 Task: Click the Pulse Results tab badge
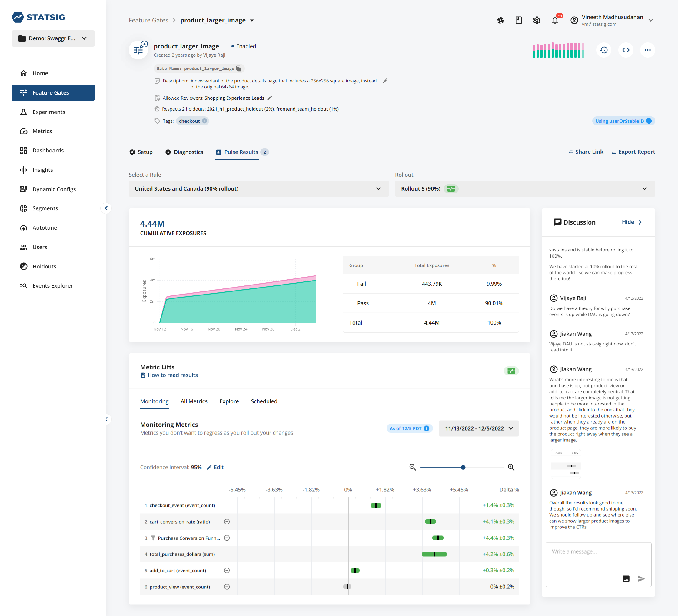tap(264, 152)
